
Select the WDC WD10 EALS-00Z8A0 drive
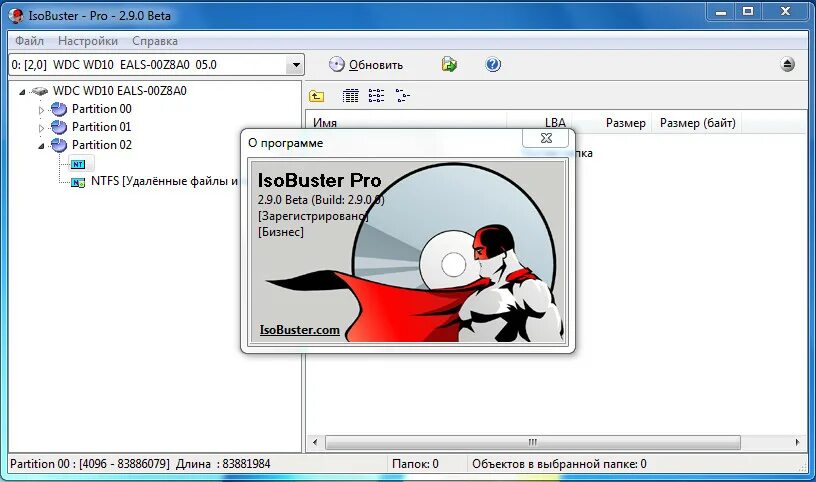tap(120, 91)
